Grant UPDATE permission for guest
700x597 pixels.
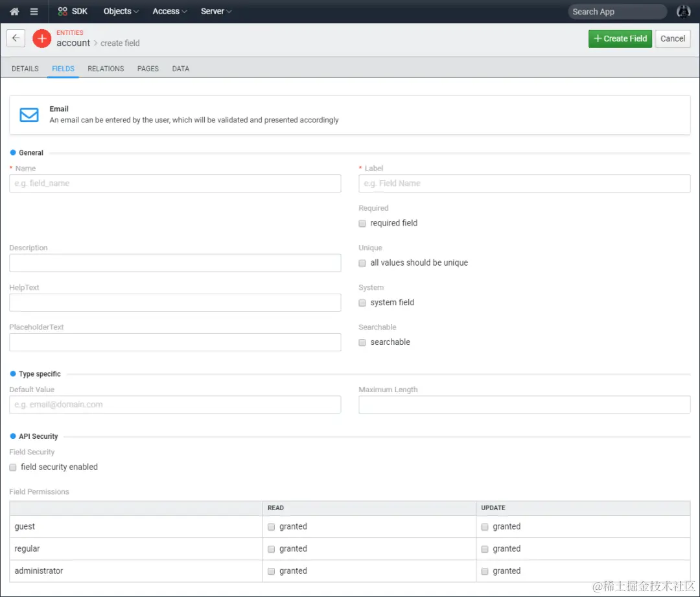tap(484, 527)
